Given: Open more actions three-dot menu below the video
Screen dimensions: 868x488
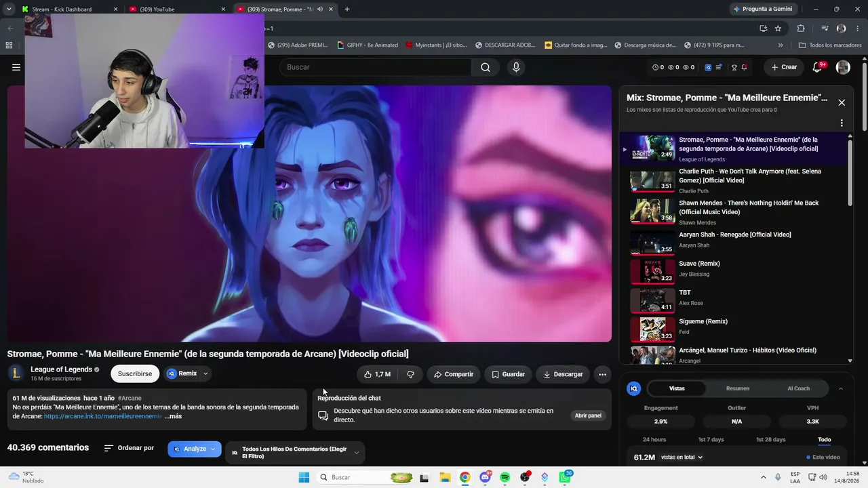Looking at the screenshot, I should 602,374.
